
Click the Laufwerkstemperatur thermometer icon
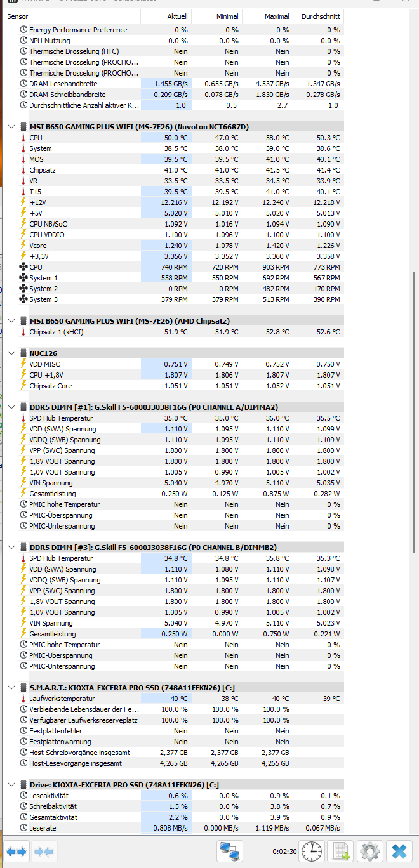pos(24,699)
